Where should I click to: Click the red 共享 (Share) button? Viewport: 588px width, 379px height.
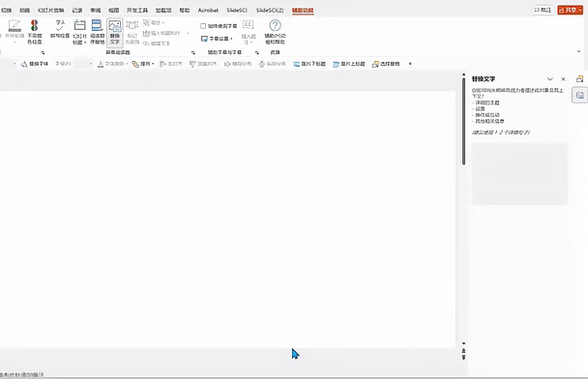570,10
